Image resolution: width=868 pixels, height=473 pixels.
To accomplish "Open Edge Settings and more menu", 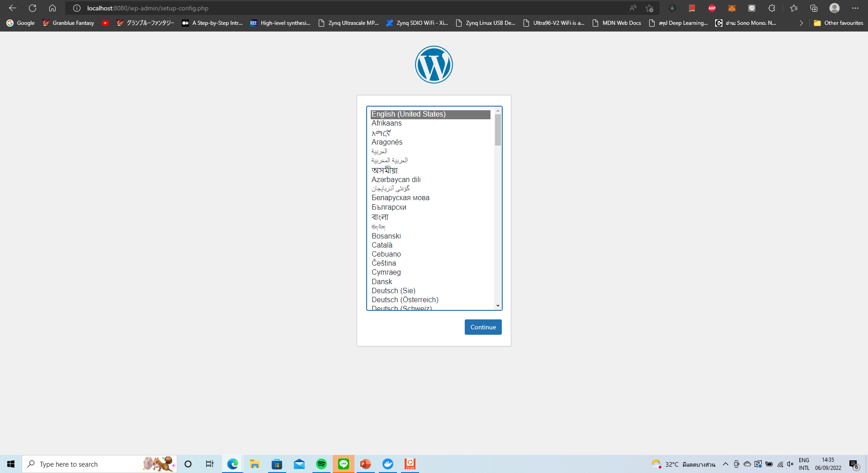I will pyautogui.click(x=855, y=8).
